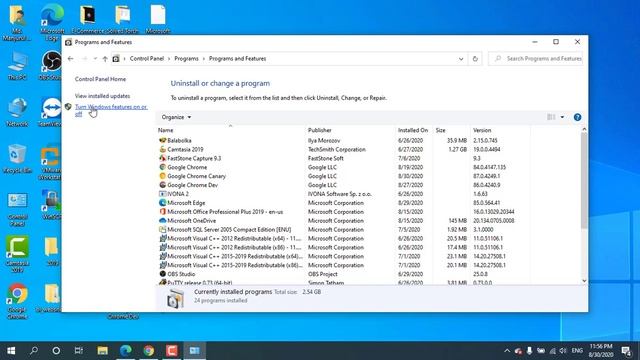The height and width of the screenshot is (360, 640).
Task: Click the TechSmith Corporation publisher cell
Action: (337, 149)
